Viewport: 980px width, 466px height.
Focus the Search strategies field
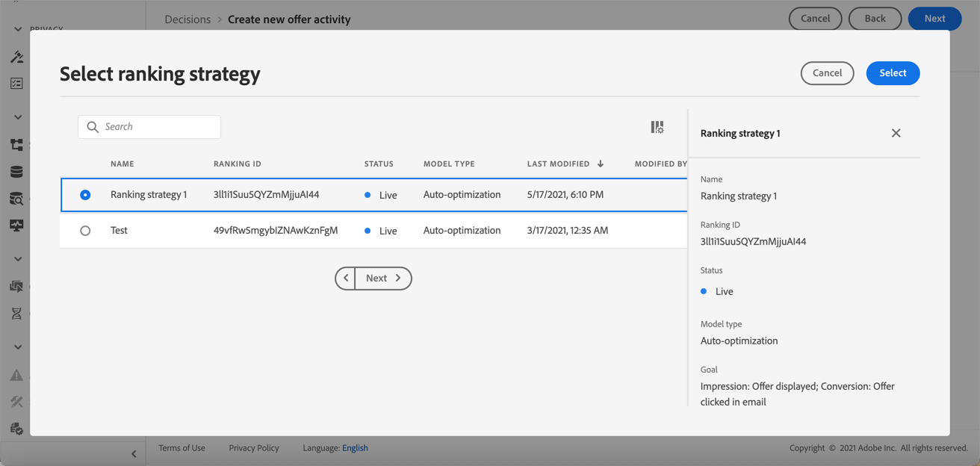coord(149,127)
